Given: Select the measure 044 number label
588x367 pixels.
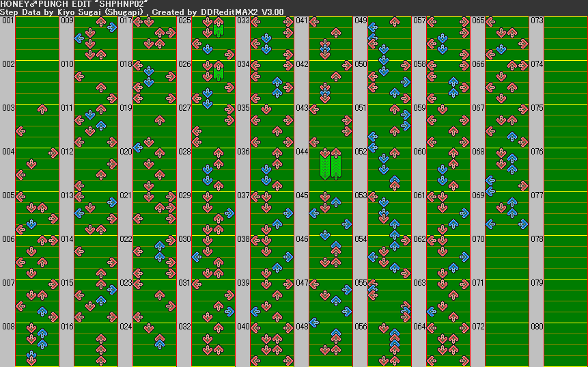Looking at the screenshot, I should [301, 152].
